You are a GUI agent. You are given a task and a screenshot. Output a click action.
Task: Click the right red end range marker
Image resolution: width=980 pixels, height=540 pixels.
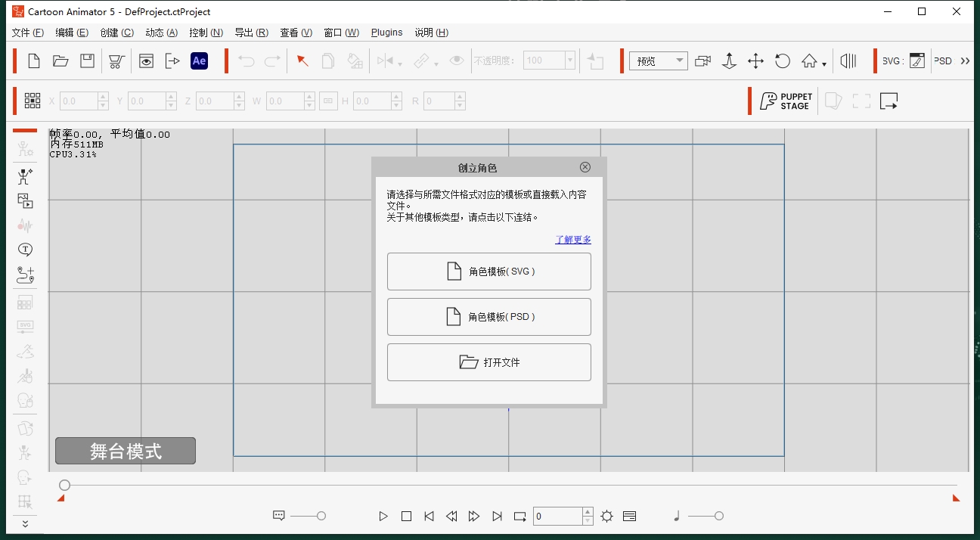(x=956, y=498)
